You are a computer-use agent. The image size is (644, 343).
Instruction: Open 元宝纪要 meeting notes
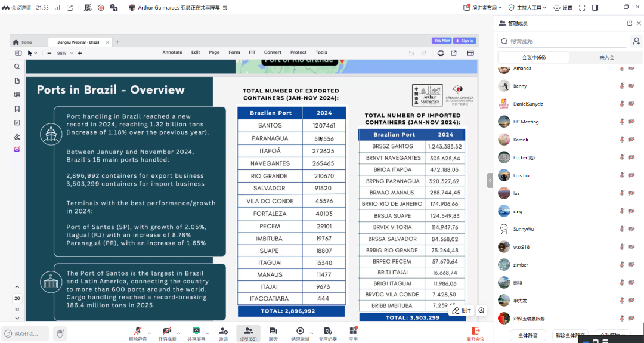click(328, 333)
